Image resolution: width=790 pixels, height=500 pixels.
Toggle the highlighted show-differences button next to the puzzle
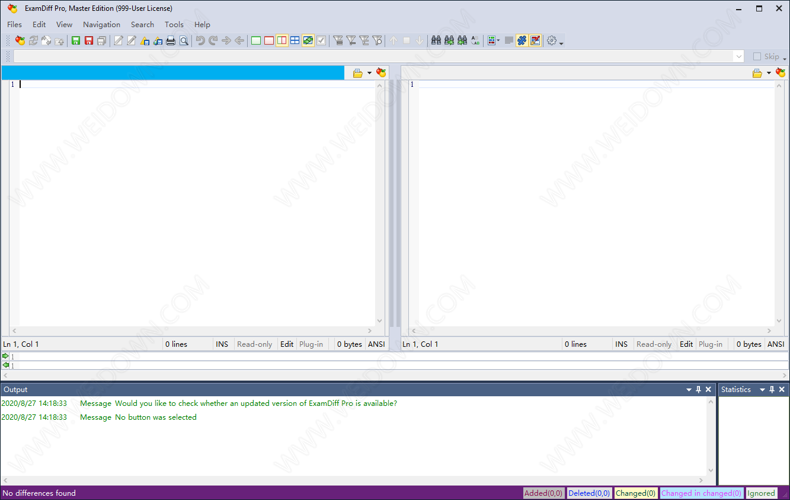click(535, 41)
